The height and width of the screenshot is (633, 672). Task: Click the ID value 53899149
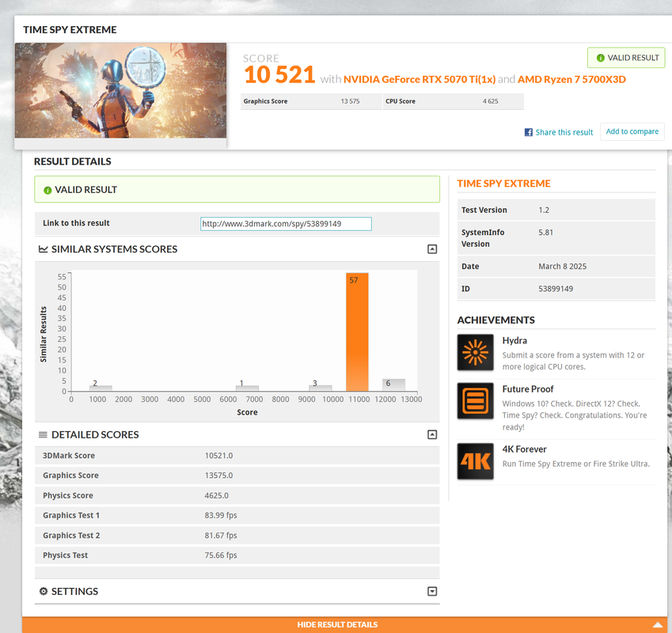coord(556,289)
